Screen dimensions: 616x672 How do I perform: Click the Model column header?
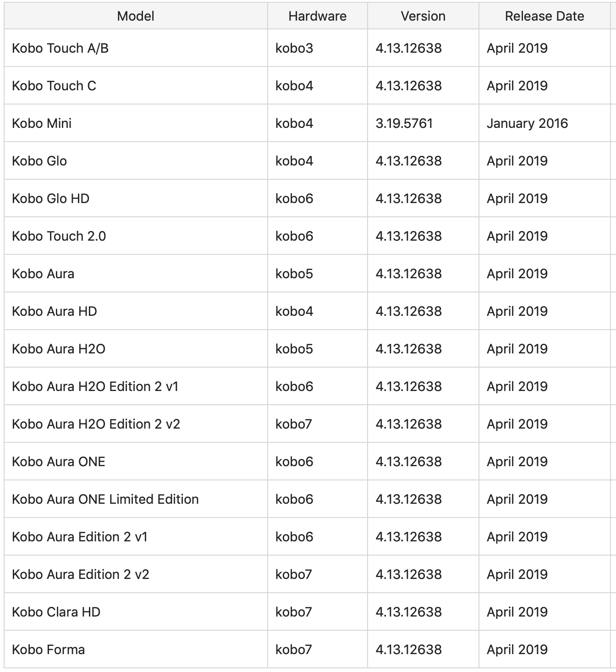[x=136, y=16]
